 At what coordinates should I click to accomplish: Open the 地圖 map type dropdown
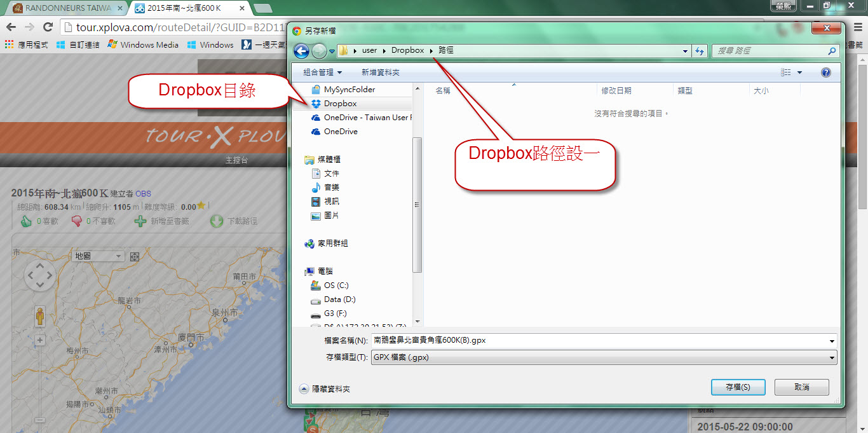[x=97, y=256]
